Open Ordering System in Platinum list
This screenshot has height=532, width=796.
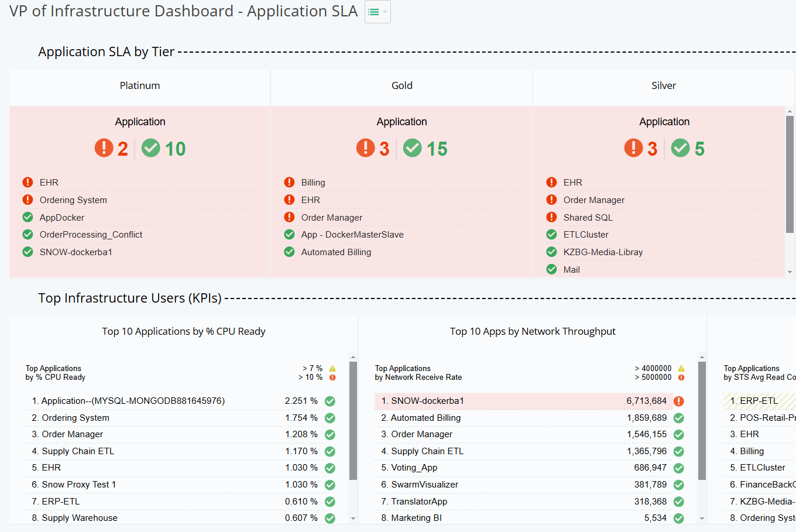[x=73, y=200]
